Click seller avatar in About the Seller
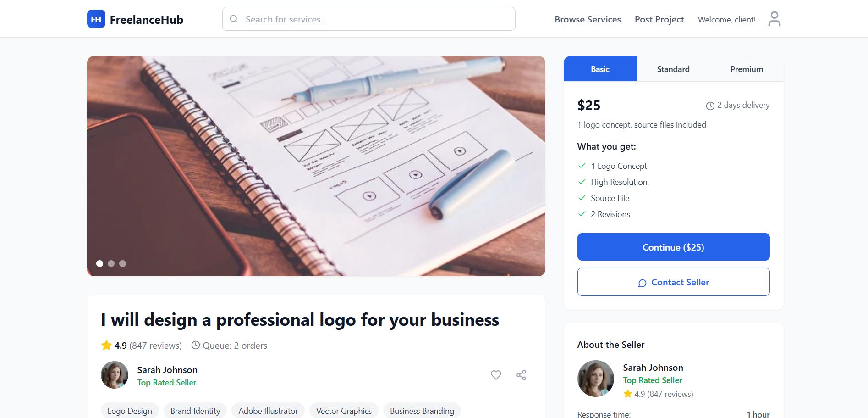868x418 pixels. [595, 379]
